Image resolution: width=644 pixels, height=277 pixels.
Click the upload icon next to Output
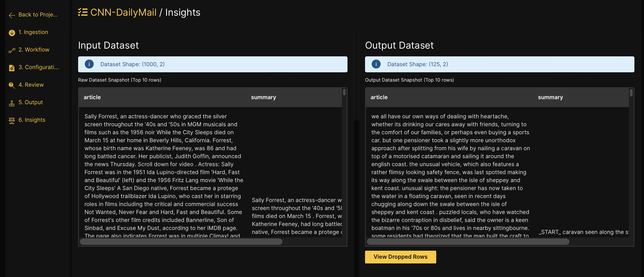[12, 103]
